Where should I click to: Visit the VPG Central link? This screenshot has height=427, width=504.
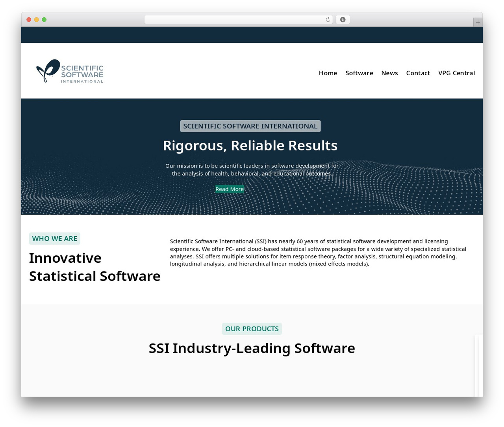(456, 73)
